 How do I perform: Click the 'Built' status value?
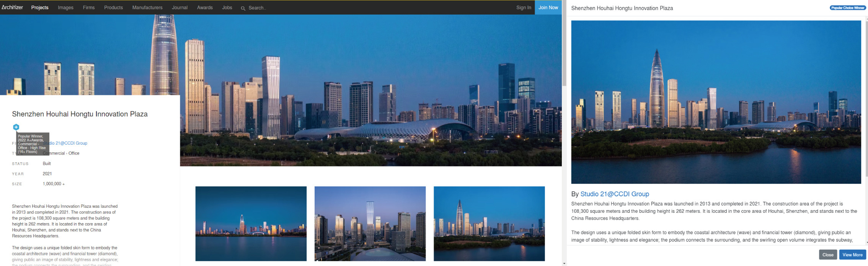tap(47, 163)
